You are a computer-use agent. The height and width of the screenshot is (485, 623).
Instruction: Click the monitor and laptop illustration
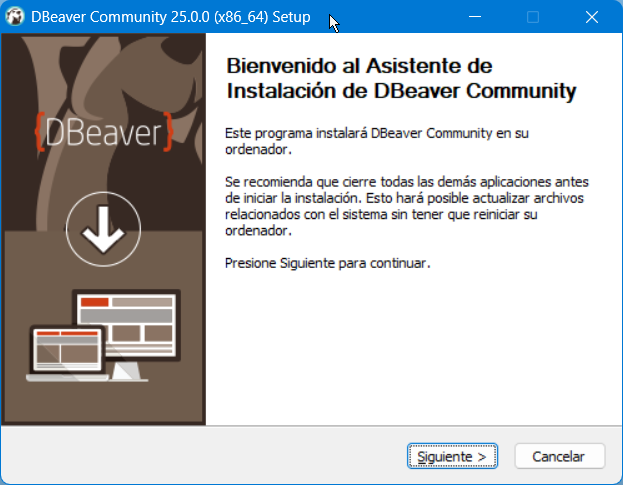tap(103, 336)
